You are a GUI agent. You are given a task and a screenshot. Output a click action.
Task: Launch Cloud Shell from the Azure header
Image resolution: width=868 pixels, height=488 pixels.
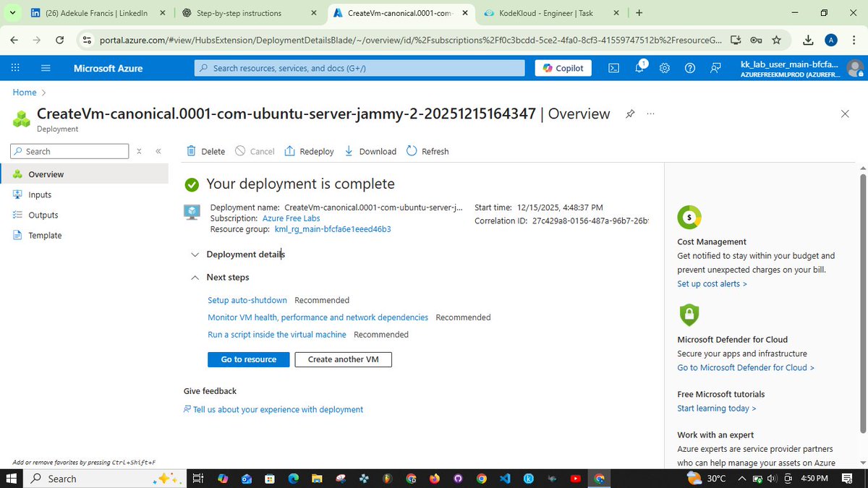(x=613, y=68)
